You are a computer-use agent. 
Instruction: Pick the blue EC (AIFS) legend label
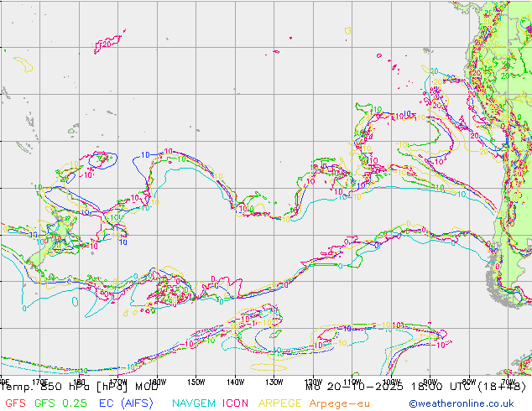126,403
